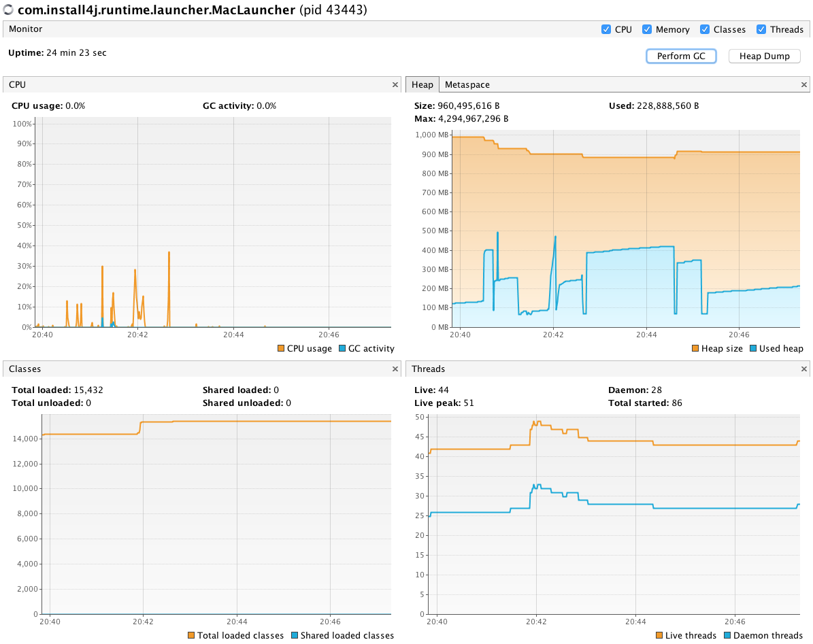Close the Classes panel

pyautogui.click(x=395, y=369)
